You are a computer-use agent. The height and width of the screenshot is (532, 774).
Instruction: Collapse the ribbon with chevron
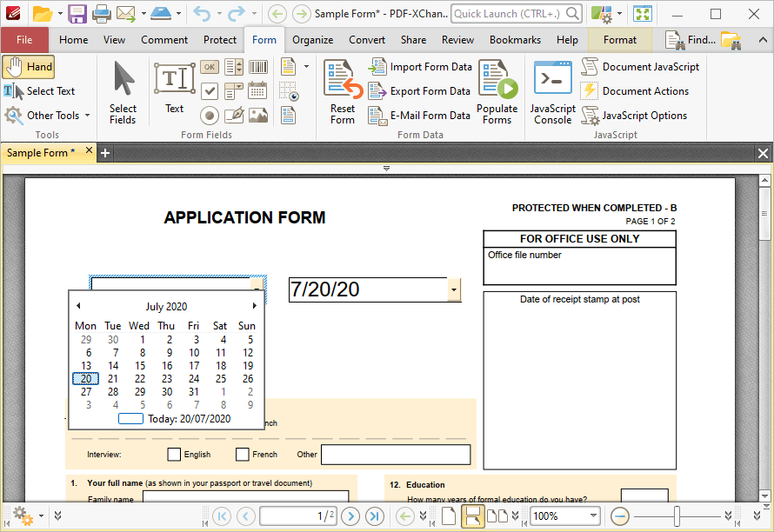point(763,40)
